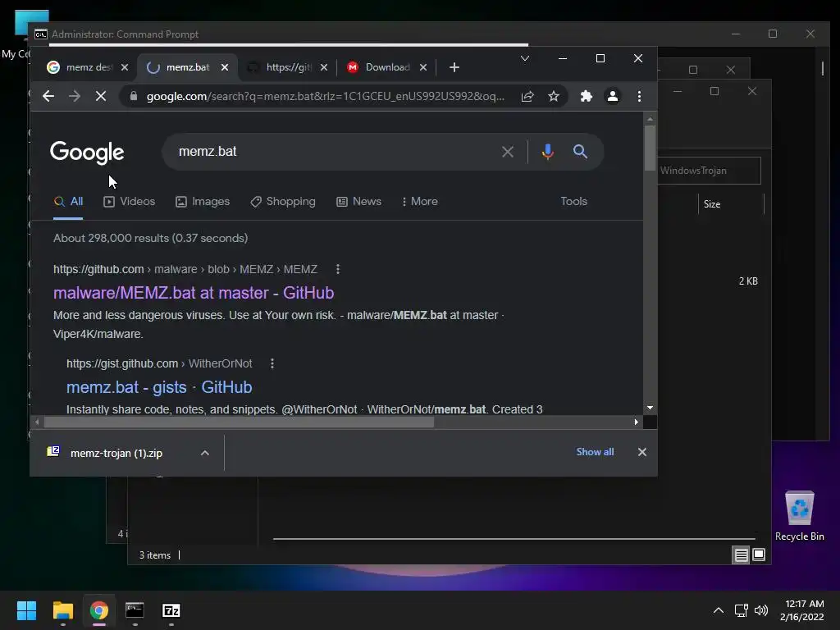840x630 pixels.
Task: Click the browser forward arrow
Action: click(75, 97)
